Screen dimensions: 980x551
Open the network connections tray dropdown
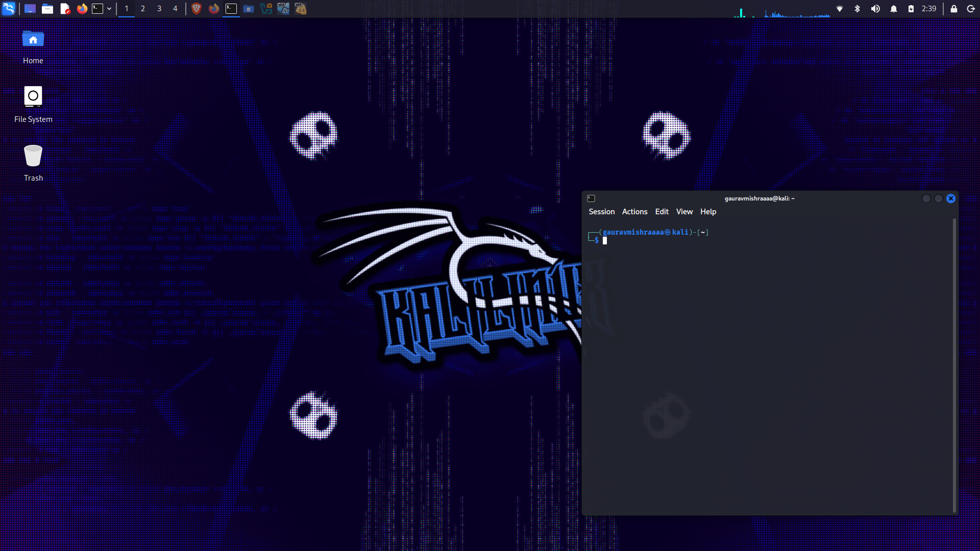[840, 9]
